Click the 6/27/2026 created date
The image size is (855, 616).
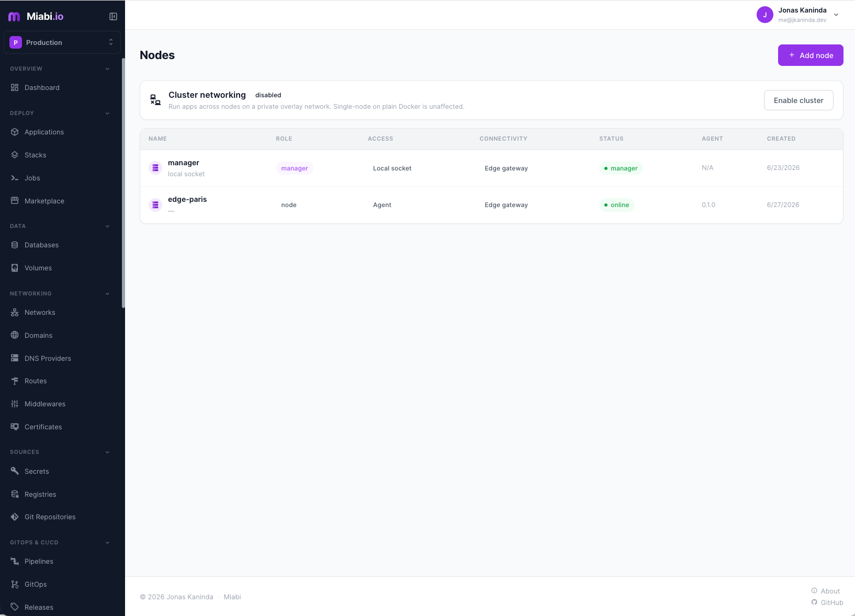coord(783,205)
